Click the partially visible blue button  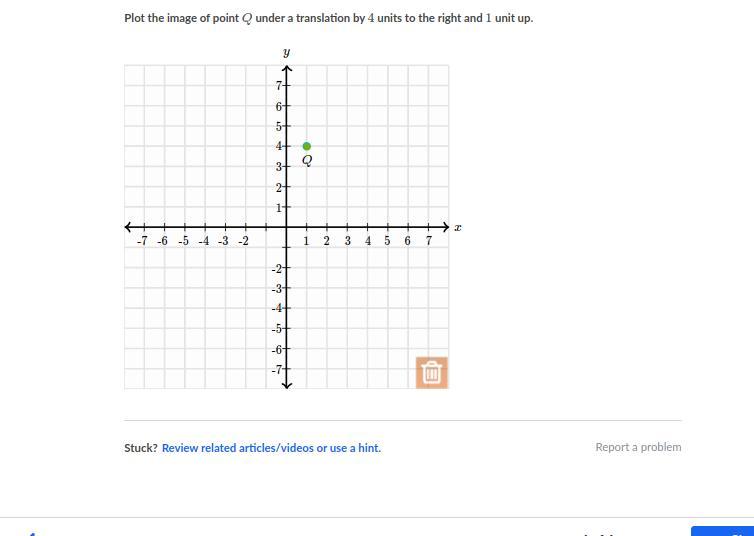coord(722,531)
